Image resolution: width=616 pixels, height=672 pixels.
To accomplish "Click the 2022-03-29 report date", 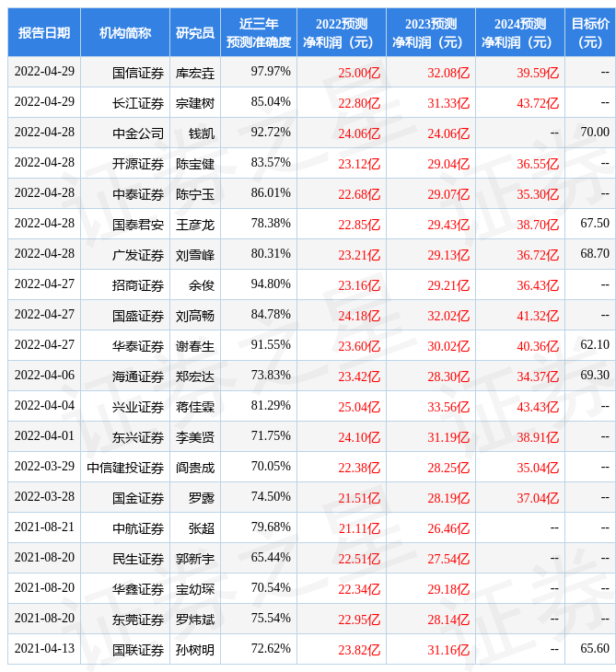I will pyautogui.click(x=44, y=467).
